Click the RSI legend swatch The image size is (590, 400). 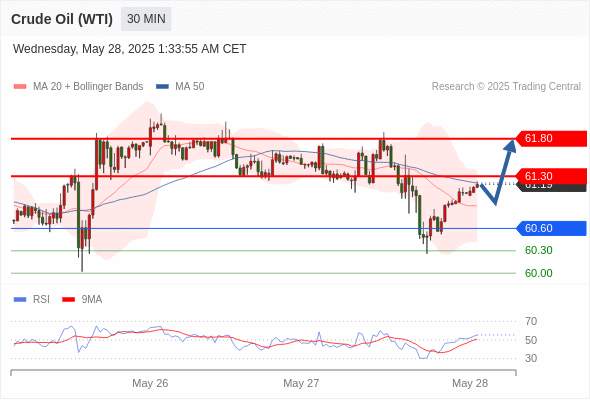tap(20, 300)
